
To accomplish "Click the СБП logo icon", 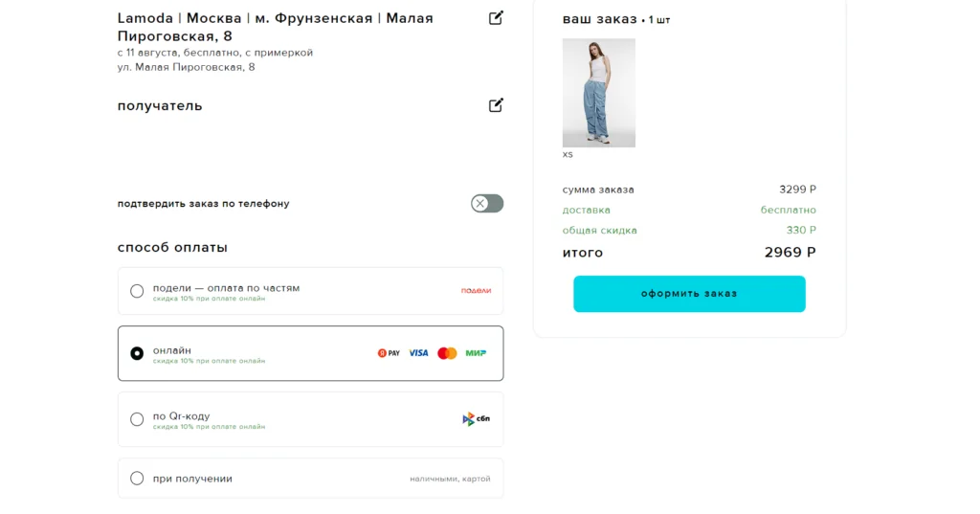I will (476, 418).
